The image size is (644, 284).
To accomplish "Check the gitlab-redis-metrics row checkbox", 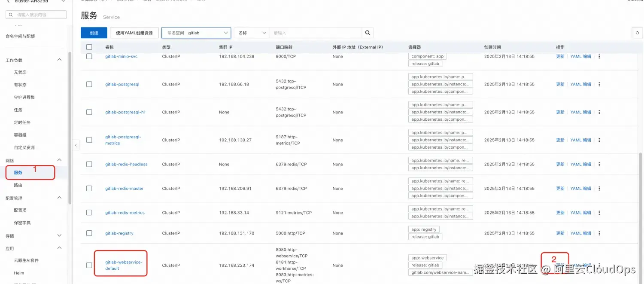I will click(x=89, y=213).
